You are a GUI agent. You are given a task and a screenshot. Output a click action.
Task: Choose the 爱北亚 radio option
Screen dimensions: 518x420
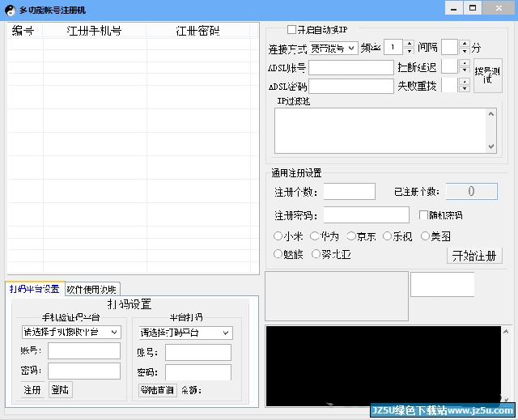coord(316,254)
